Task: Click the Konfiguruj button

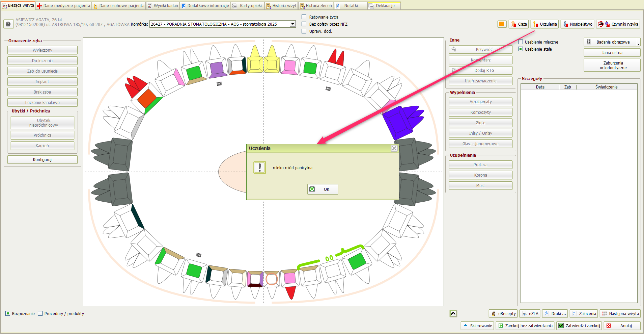Action: (x=43, y=159)
